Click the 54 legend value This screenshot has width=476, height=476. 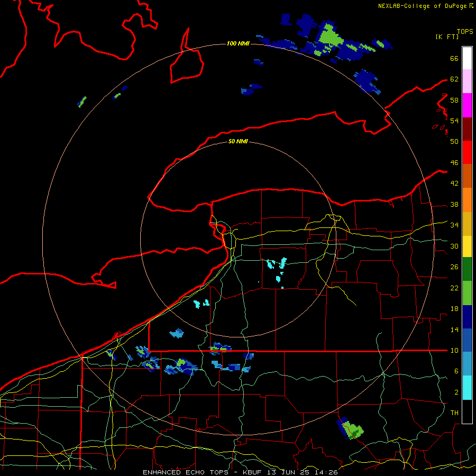pyautogui.click(x=454, y=121)
